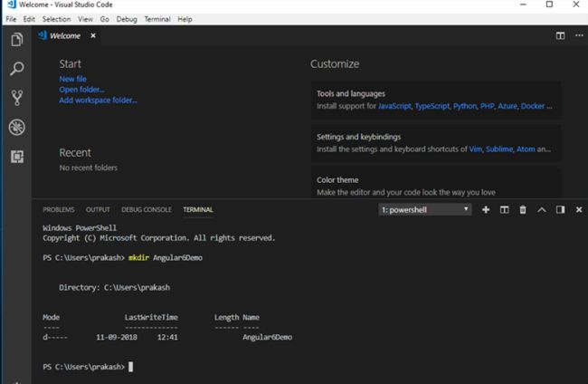Install PHP language support link
The image size is (588, 384).
pyautogui.click(x=487, y=106)
